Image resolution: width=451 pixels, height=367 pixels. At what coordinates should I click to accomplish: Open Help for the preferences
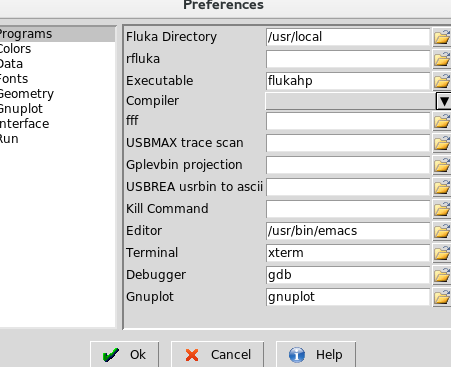(x=316, y=354)
